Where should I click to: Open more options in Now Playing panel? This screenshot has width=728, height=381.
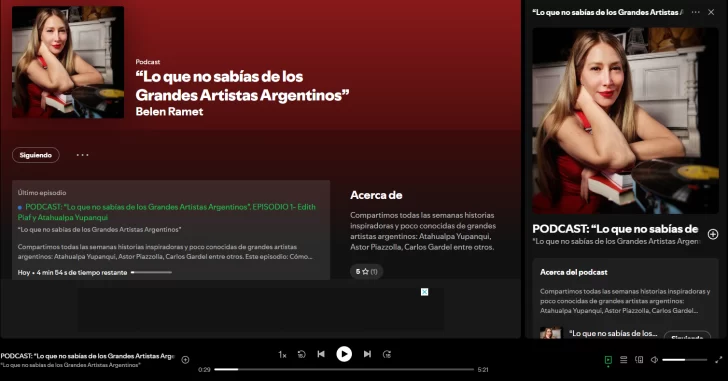tap(696, 13)
